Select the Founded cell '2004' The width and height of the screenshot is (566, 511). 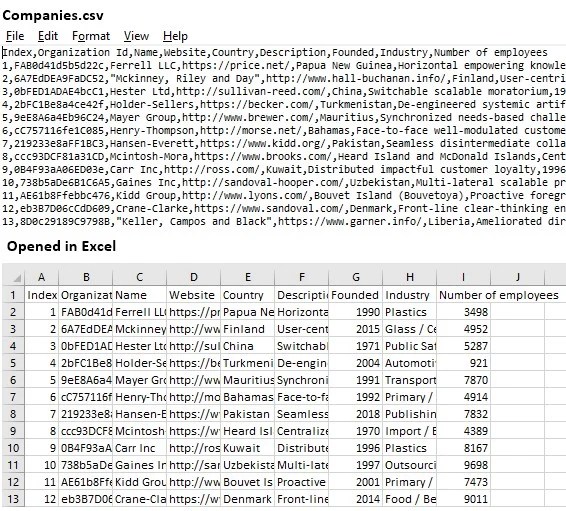[356, 363]
